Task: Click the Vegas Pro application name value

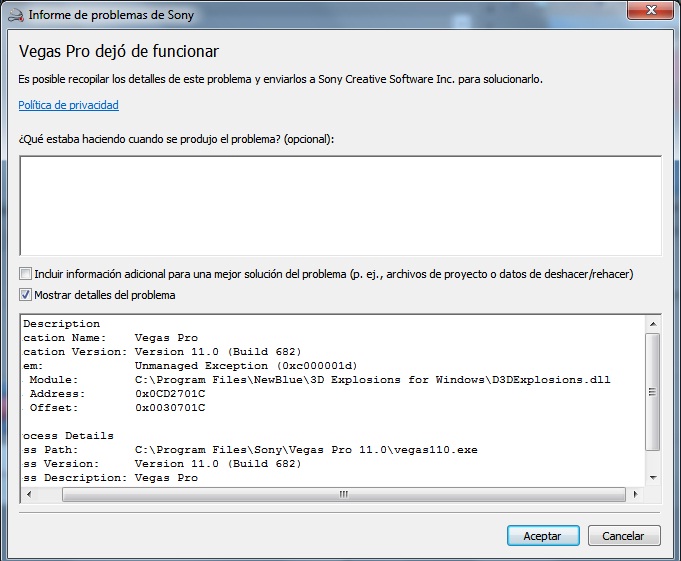Action: pos(166,338)
